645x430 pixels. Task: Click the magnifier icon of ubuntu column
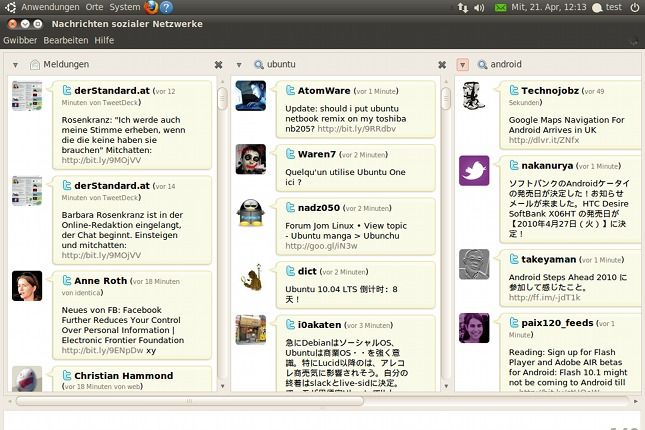coord(258,65)
